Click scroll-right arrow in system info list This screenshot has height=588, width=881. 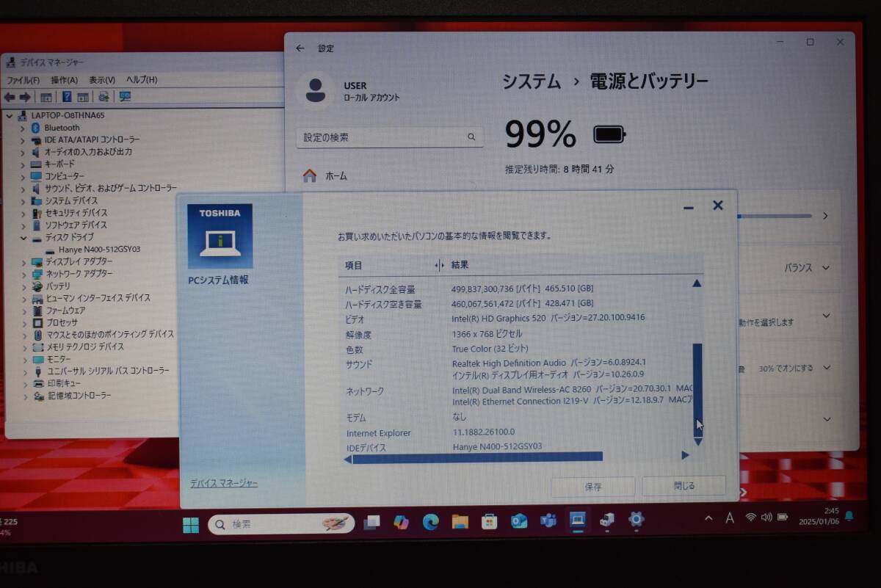[686, 455]
